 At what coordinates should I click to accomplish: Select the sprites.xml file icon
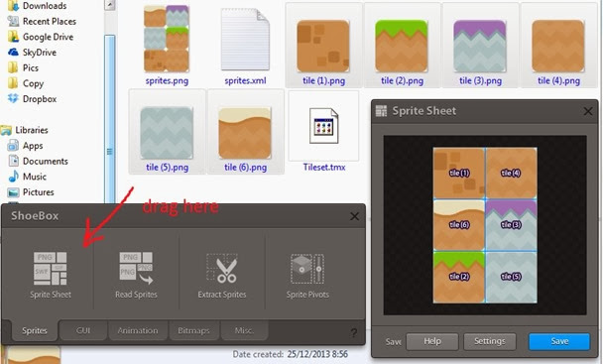point(245,40)
